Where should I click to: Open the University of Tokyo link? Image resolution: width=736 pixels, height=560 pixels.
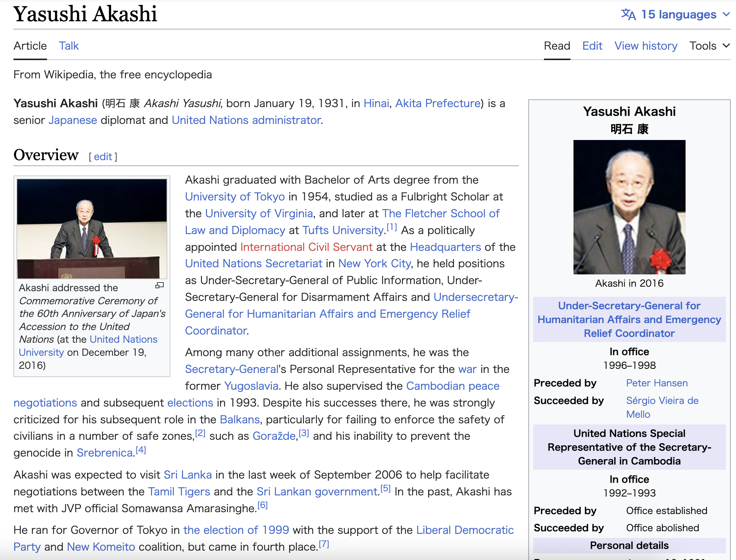[235, 197]
